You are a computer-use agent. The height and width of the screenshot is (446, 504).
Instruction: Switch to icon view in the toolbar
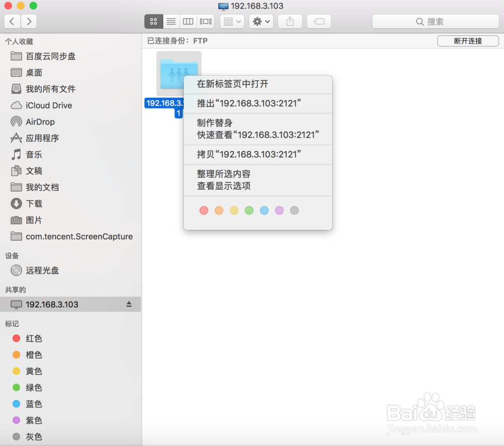154,21
